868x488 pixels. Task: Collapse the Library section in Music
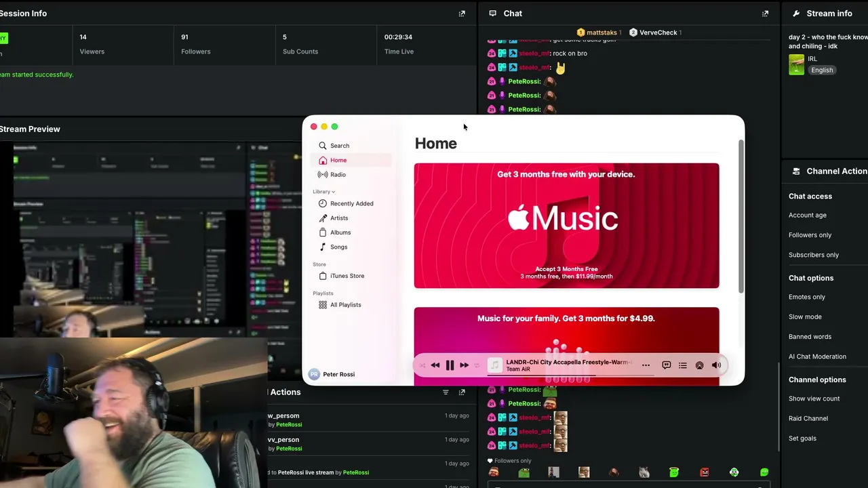pyautogui.click(x=324, y=192)
